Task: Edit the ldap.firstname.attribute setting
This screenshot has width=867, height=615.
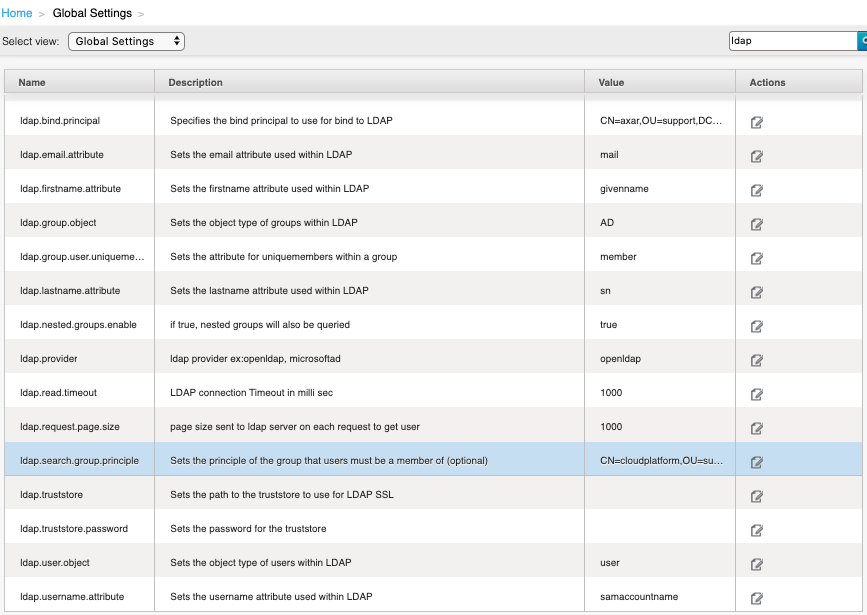Action: 756,190
